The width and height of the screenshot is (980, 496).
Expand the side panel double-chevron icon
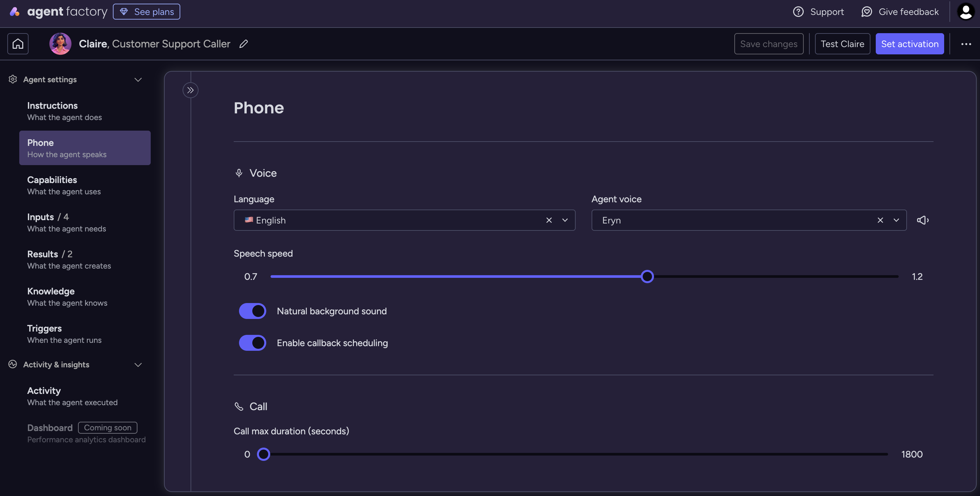pos(190,90)
